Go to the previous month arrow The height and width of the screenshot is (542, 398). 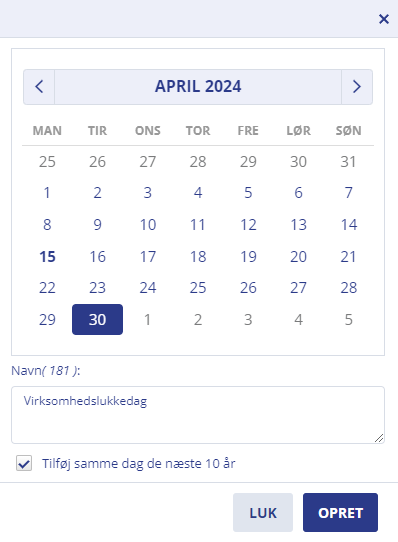(39, 87)
